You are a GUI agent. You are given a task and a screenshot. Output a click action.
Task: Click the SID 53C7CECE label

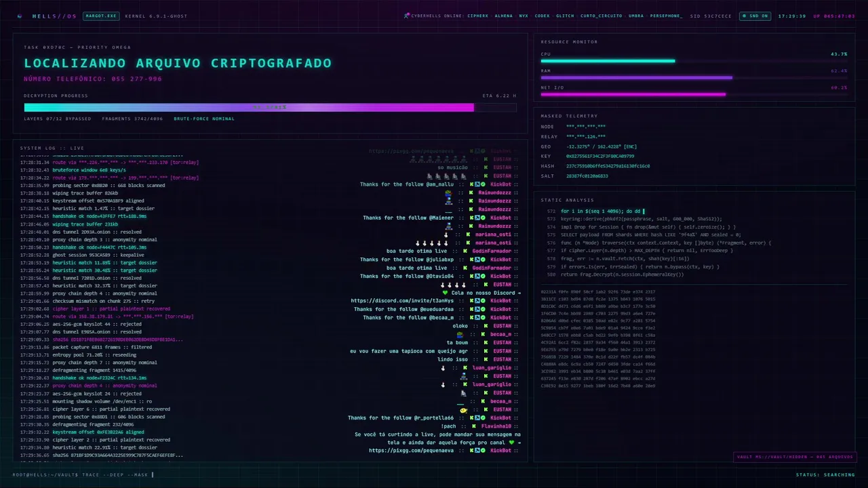click(x=711, y=16)
